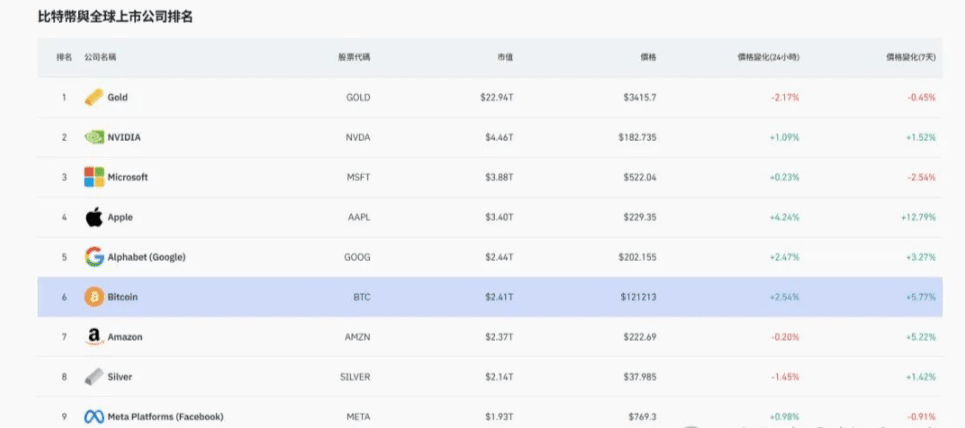The height and width of the screenshot is (428, 965).
Task: Sort by 價格變化(24小時) column header
Action: click(769, 57)
